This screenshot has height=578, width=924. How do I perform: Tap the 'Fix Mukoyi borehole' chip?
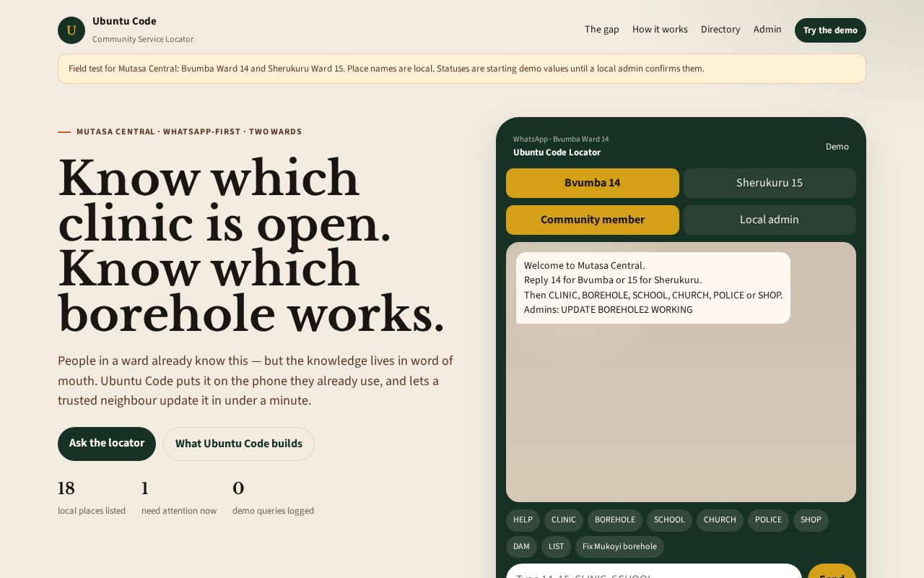tap(619, 547)
